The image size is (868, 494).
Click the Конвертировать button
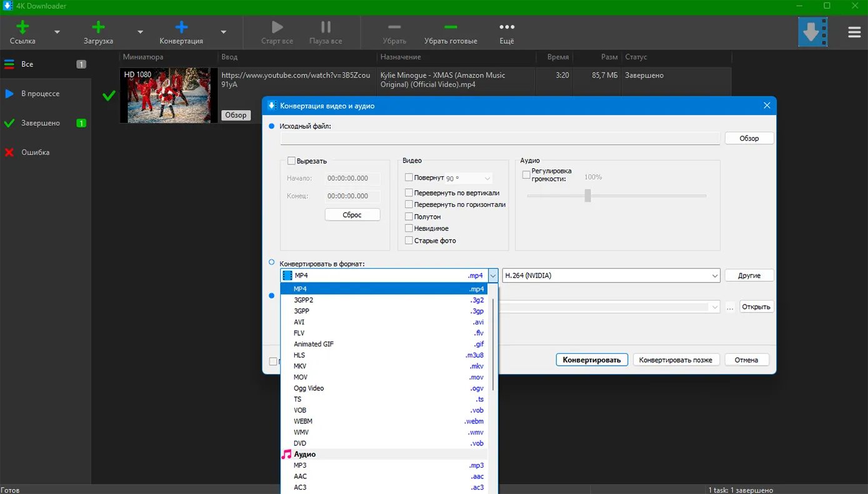pyautogui.click(x=591, y=360)
